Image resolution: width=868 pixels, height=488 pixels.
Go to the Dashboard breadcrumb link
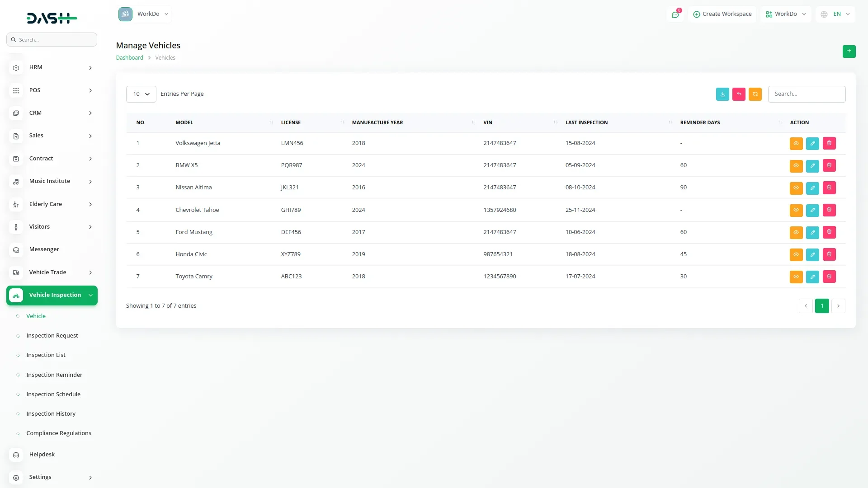[x=129, y=57]
